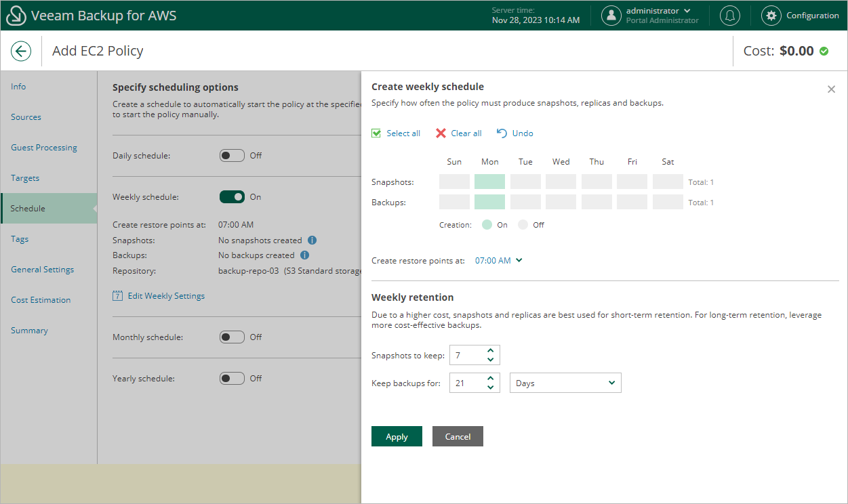Increase Keep backups for value

(x=491, y=379)
